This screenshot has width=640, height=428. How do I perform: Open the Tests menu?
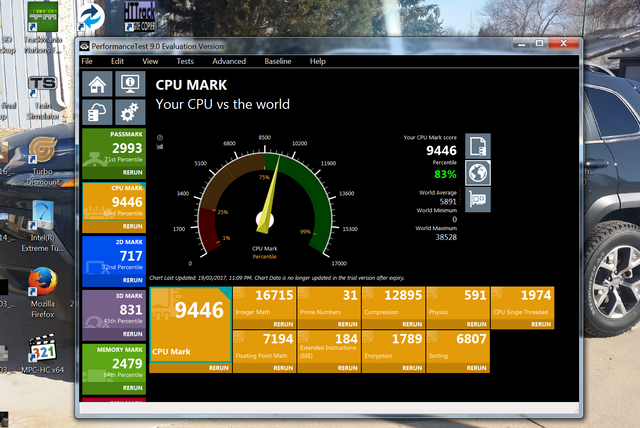pos(185,61)
